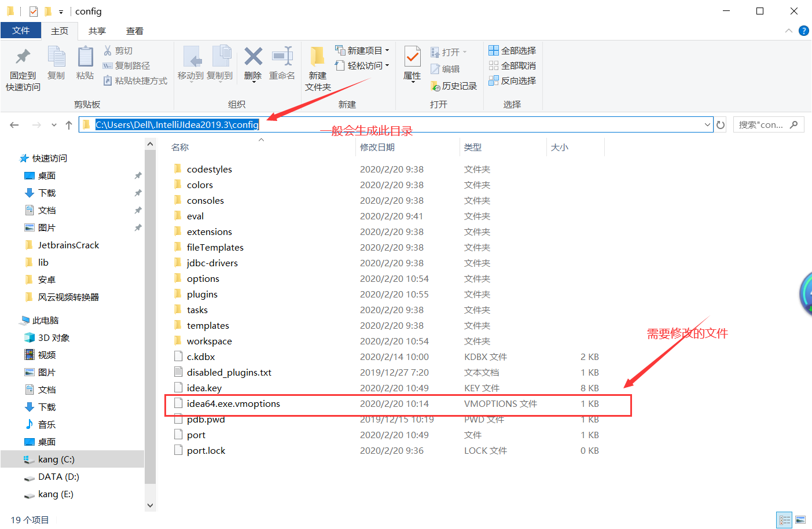Screen dimensions: 812x529
Task: Click properties checkmark icon in title bar
Action: (34, 11)
